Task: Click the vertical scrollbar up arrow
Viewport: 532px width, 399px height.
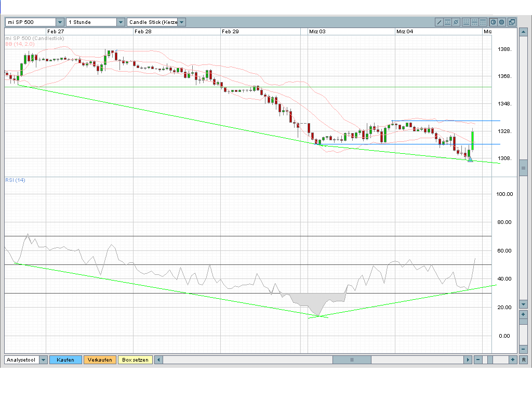Action: tap(523, 32)
